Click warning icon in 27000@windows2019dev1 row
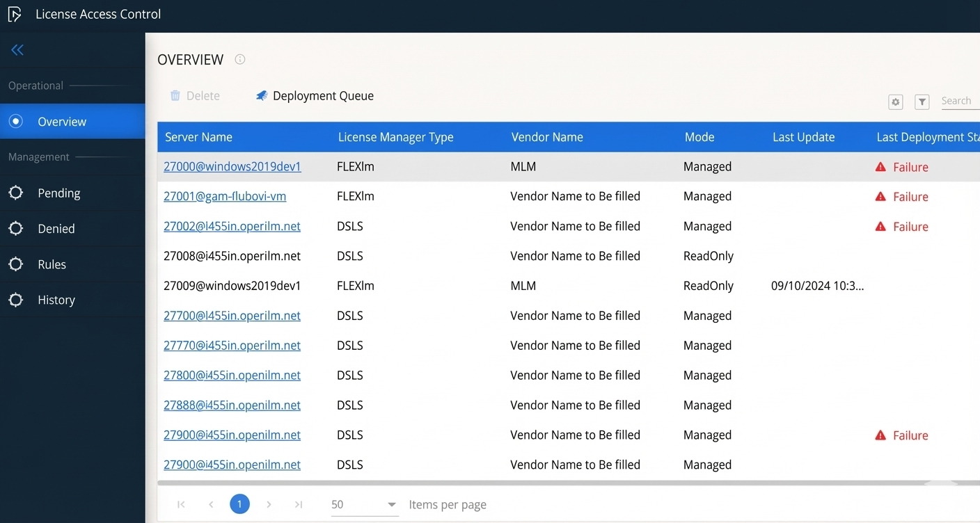The image size is (980, 523). [x=880, y=167]
